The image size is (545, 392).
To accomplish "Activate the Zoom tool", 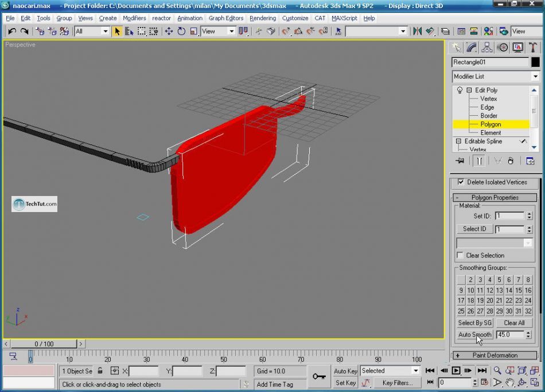I will (x=497, y=370).
